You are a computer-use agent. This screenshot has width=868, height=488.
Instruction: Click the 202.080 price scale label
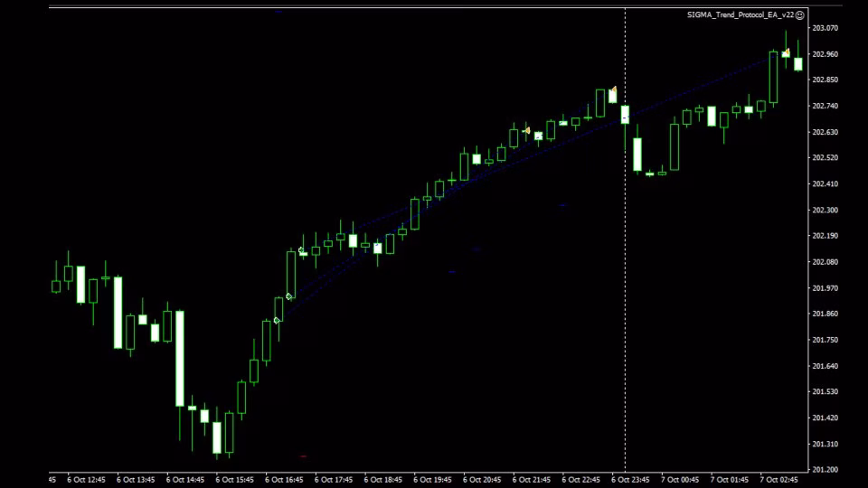[825, 262]
